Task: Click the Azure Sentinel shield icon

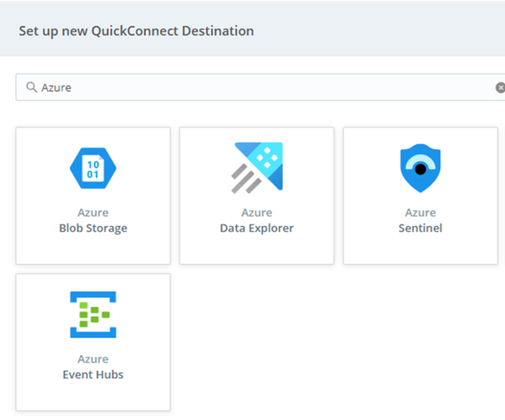Action: tap(421, 168)
